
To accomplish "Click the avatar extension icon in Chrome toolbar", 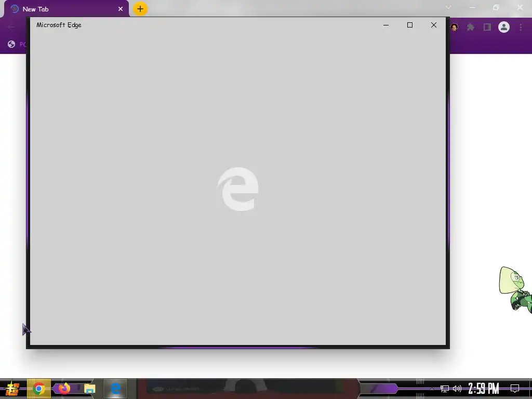I will click(x=454, y=27).
